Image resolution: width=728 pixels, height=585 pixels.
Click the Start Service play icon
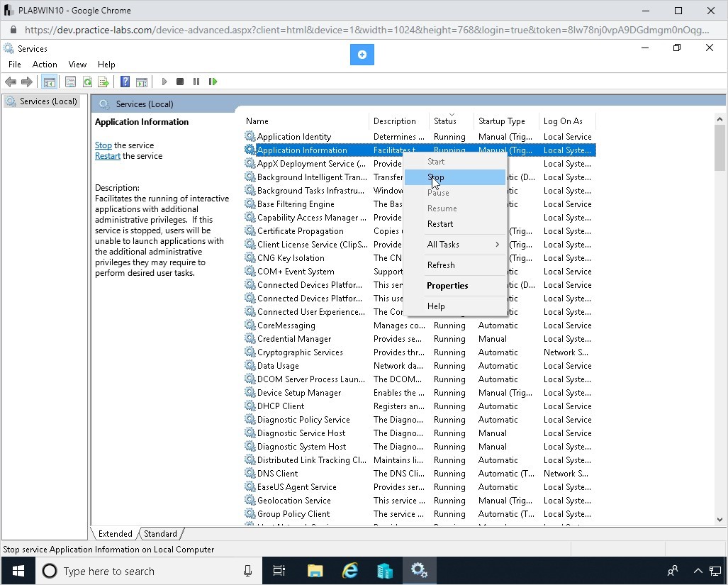(164, 82)
